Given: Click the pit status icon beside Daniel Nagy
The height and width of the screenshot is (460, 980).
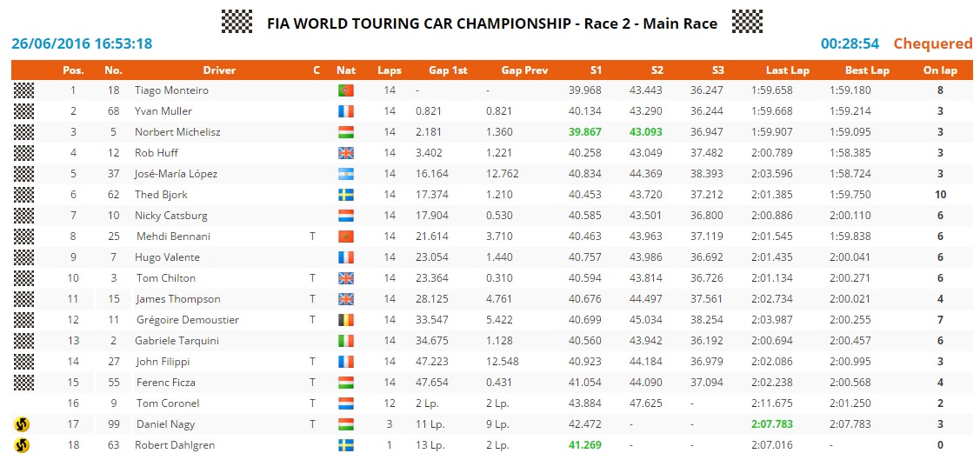Looking at the screenshot, I should [23, 424].
